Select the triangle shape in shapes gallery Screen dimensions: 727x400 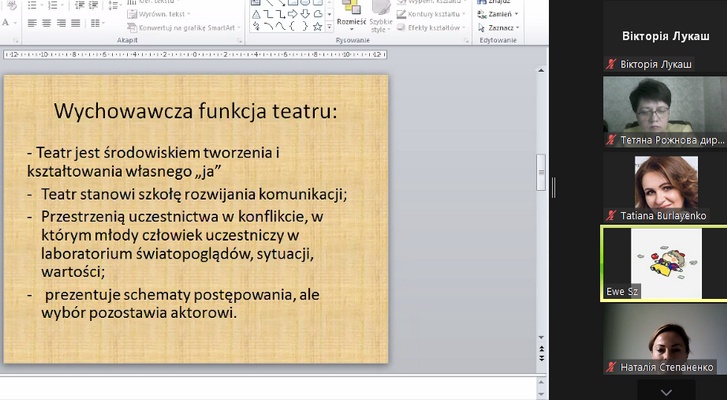[x=255, y=14]
